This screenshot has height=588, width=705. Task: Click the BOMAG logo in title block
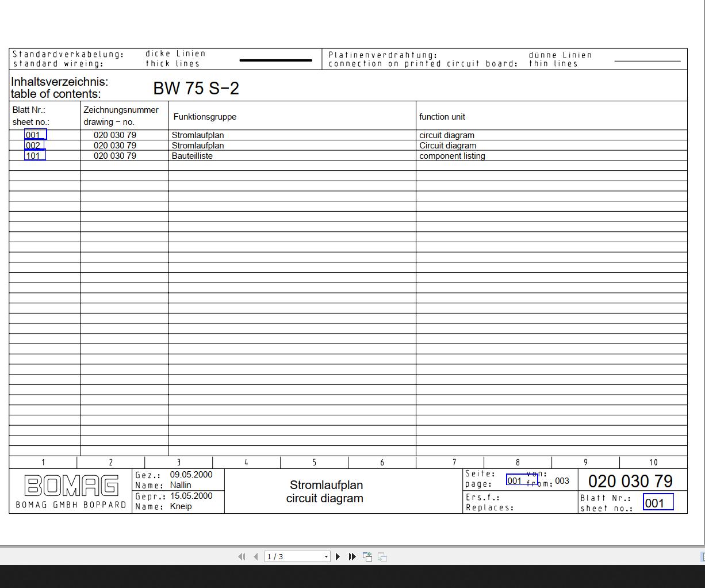(x=71, y=486)
